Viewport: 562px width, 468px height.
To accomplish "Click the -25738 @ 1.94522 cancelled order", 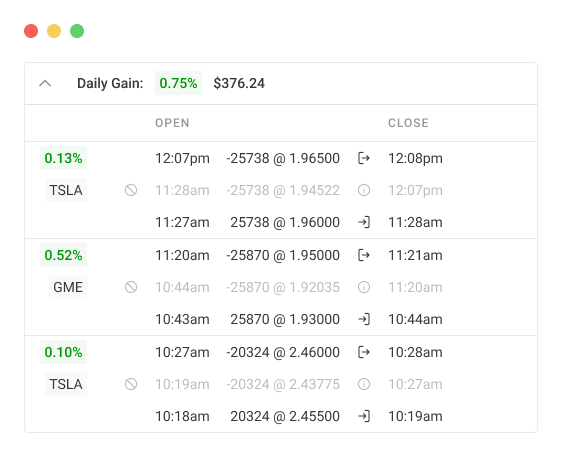I will [283, 190].
